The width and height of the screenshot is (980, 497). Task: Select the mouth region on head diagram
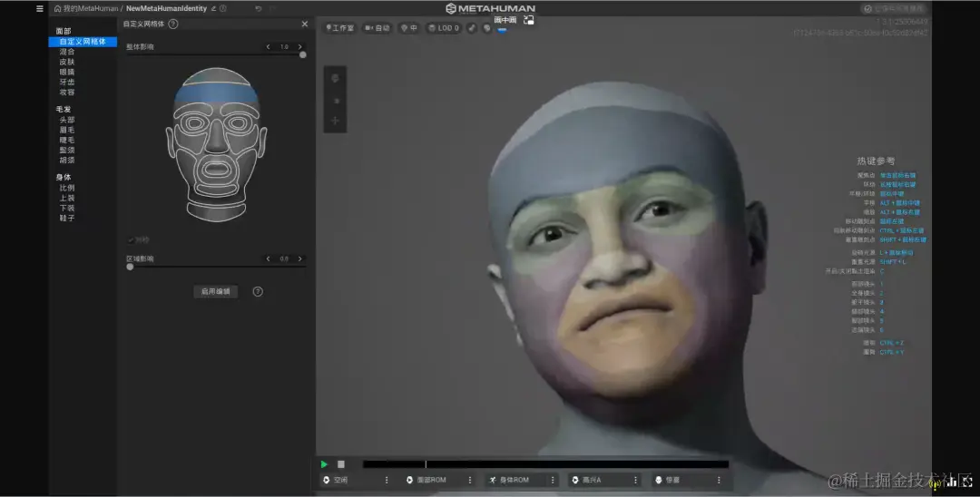[216, 169]
